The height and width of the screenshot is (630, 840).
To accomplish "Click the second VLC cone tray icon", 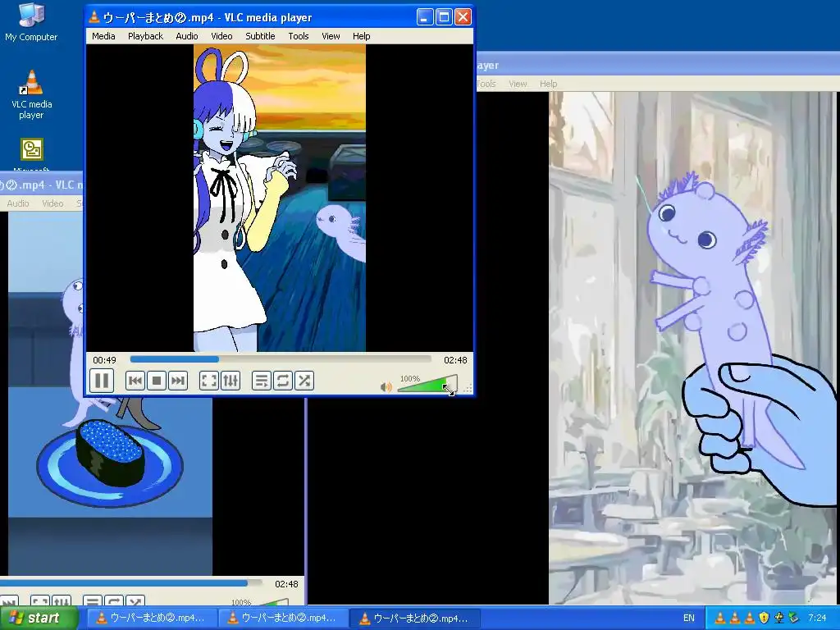I will pos(735,619).
